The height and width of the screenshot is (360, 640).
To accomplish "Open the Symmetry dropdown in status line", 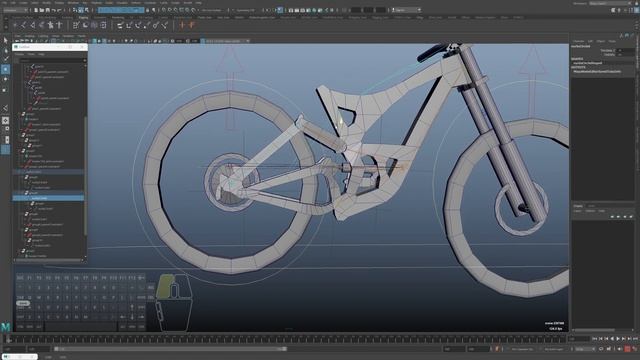I will click(247, 10).
